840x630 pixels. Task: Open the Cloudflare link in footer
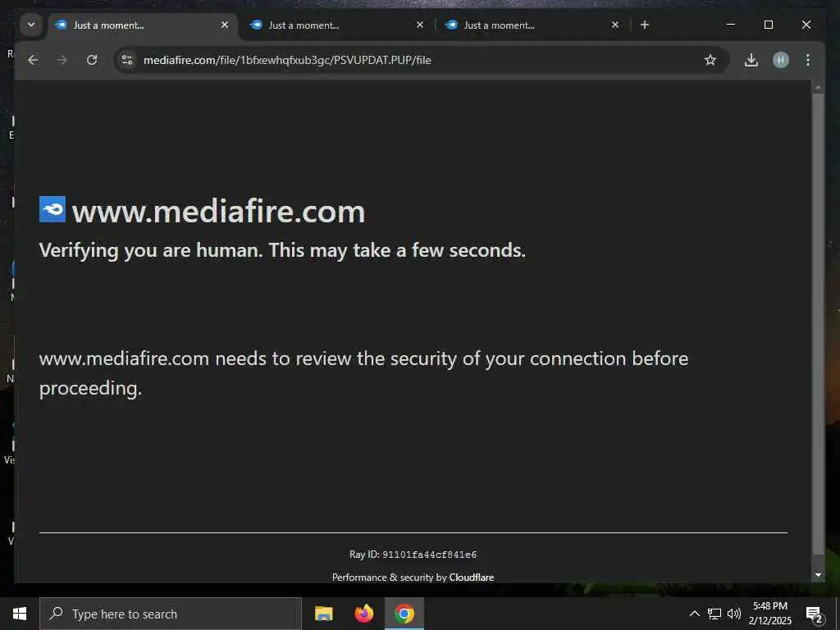click(x=472, y=577)
